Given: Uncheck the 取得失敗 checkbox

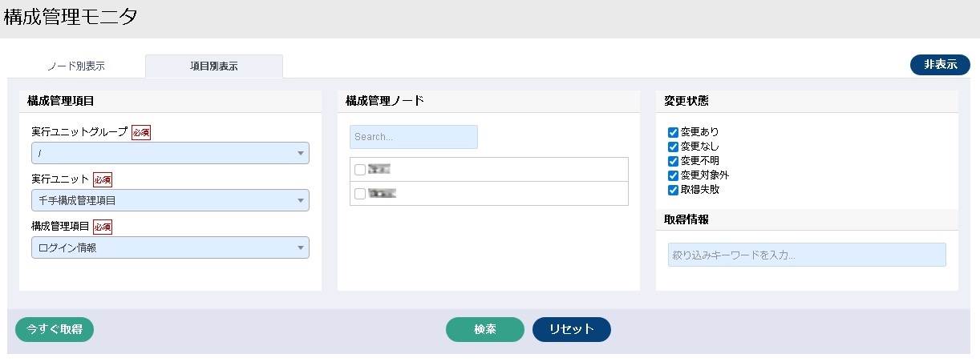Looking at the screenshot, I should (x=674, y=190).
